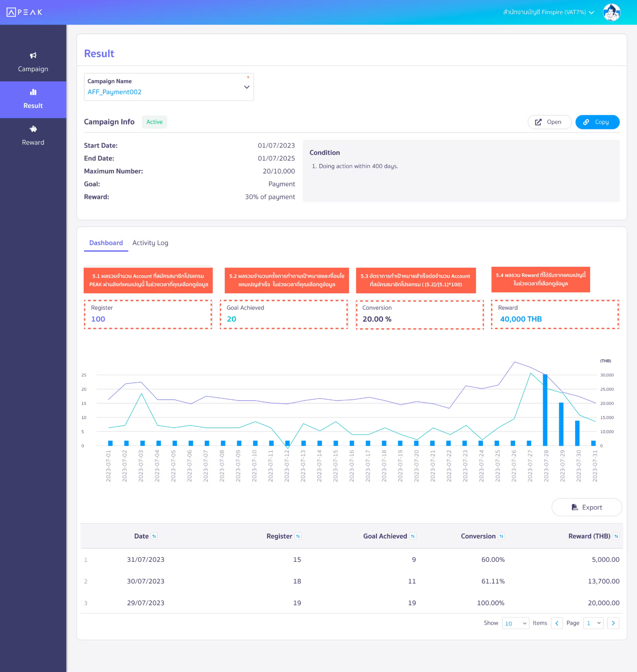Screen dimensions: 637x672
Task: Click the 30% of payment value
Action: point(270,197)
